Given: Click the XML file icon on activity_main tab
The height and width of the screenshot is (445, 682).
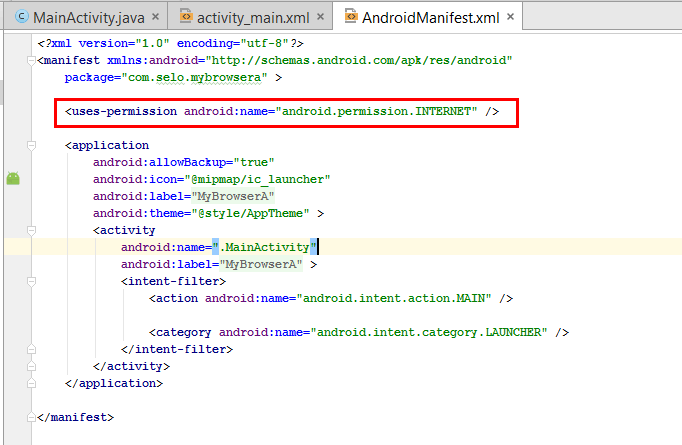Looking at the screenshot, I should (186, 16).
